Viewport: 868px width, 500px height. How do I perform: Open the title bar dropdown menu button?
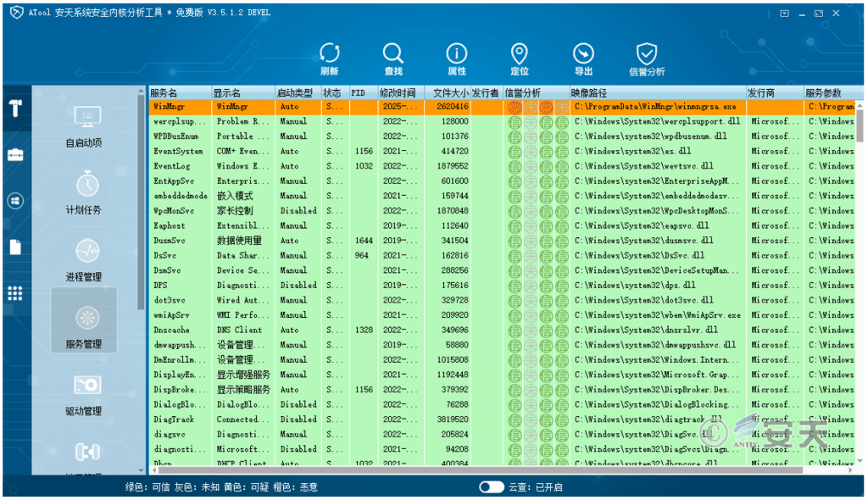(785, 14)
